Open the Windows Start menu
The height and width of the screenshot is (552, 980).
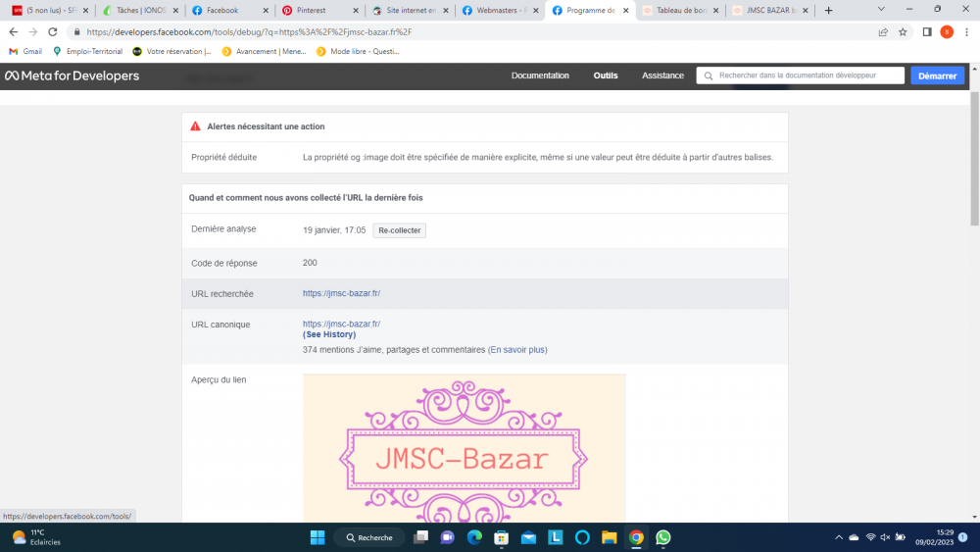click(318, 537)
